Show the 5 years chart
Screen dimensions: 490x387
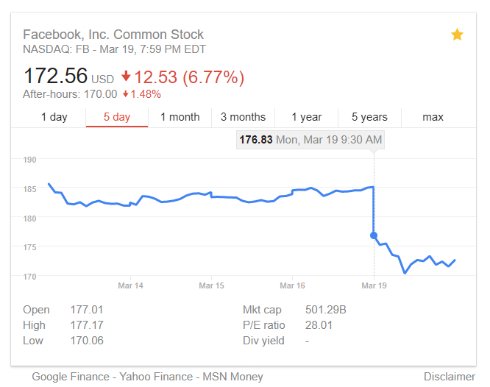pos(369,117)
